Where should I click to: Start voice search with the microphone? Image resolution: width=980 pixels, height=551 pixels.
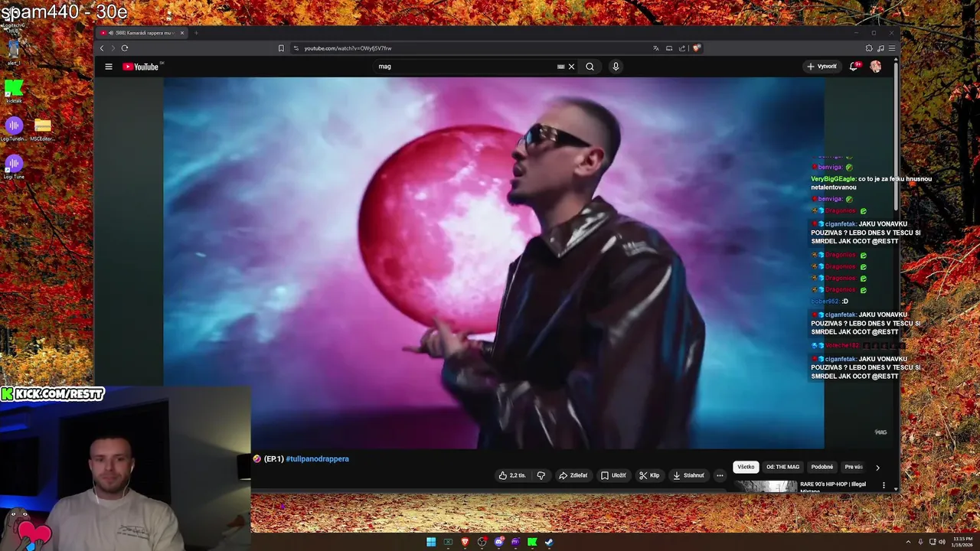(x=616, y=67)
